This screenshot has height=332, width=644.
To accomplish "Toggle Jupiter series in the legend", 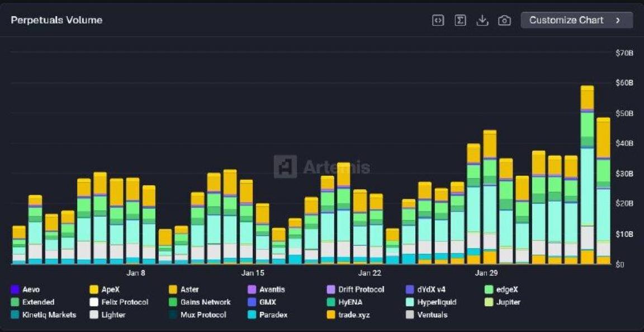I will tap(508, 302).
